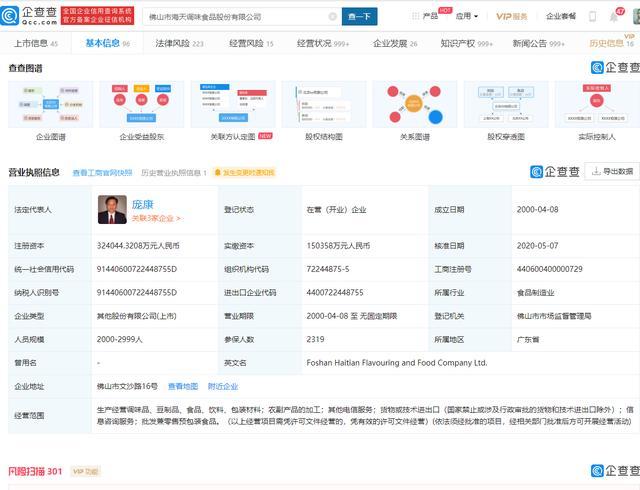Click address text 佛山市文沙路16号
Viewport: 640px width, 490px height.
[127, 386]
